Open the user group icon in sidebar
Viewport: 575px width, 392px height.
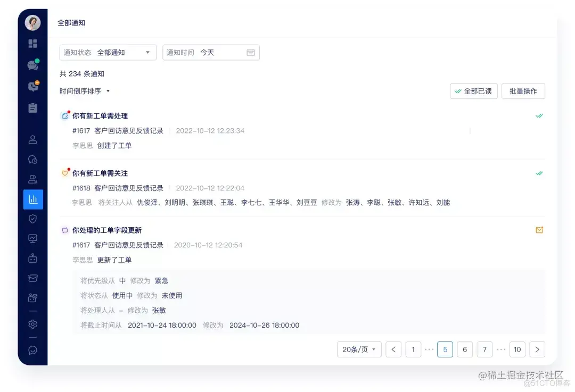[32, 179]
